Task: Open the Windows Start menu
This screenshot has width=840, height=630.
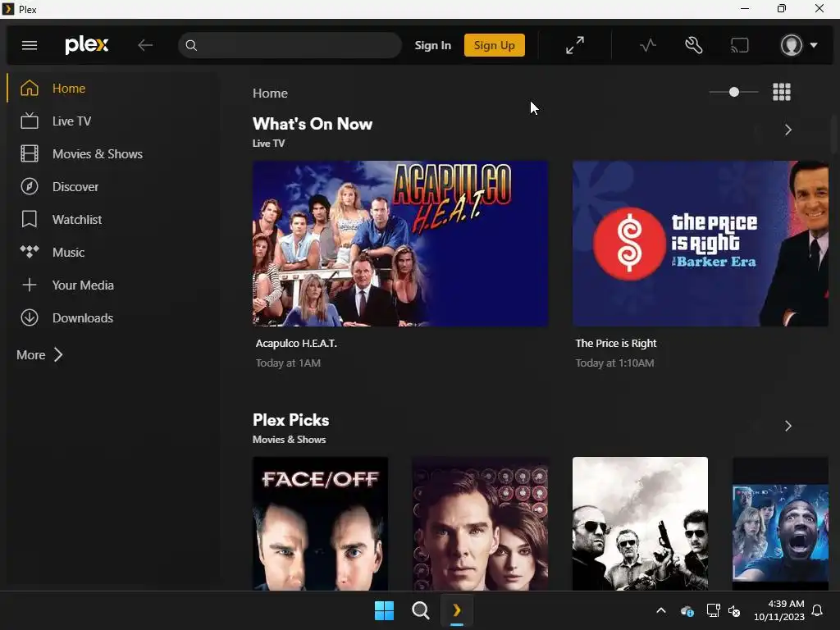Action: pos(384,610)
